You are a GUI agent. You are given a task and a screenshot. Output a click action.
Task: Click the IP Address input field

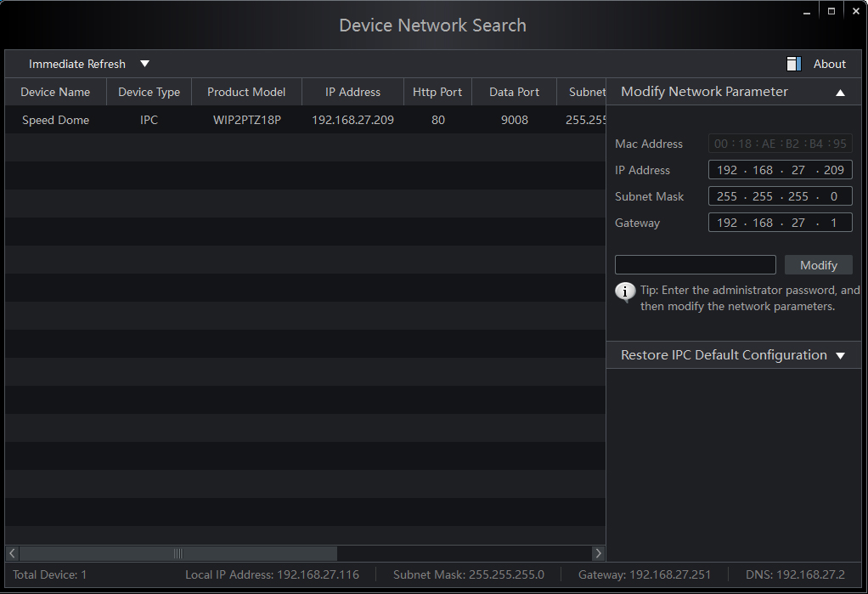pyautogui.click(x=780, y=170)
